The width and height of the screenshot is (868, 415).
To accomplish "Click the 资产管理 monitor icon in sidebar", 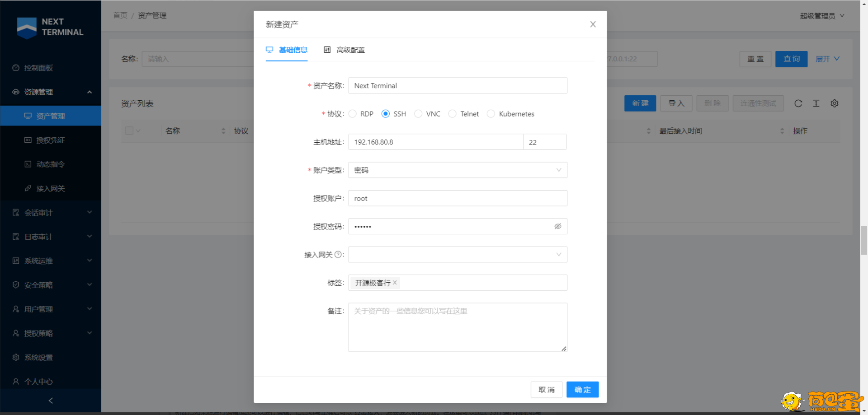I will click(28, 116).
